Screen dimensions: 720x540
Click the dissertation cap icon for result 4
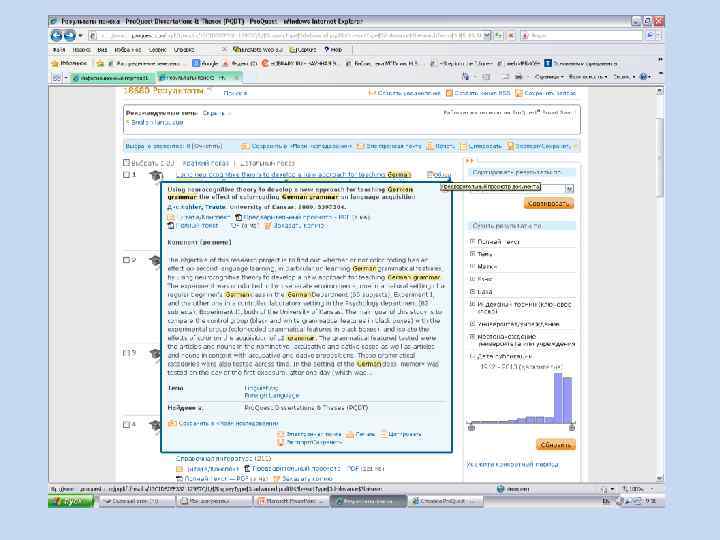click(155, 425)
